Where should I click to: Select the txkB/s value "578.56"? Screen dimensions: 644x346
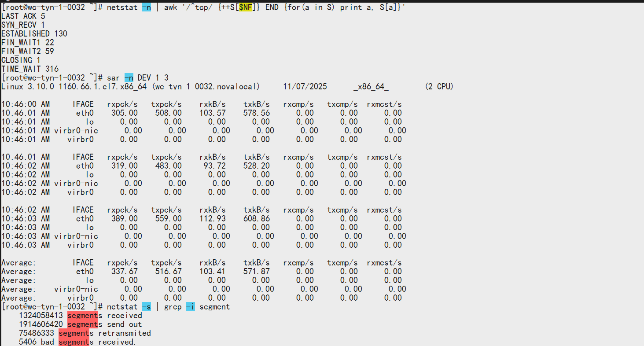tap(257, 113)
